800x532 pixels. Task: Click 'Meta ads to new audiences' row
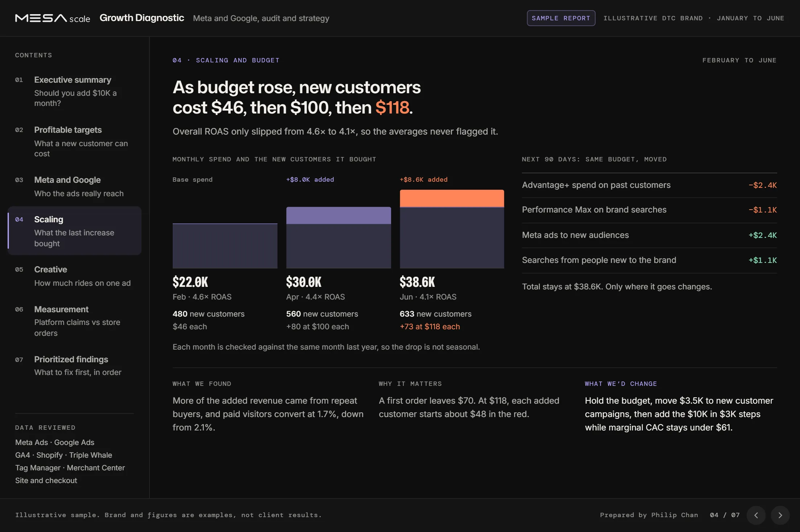tap(649, 235)
